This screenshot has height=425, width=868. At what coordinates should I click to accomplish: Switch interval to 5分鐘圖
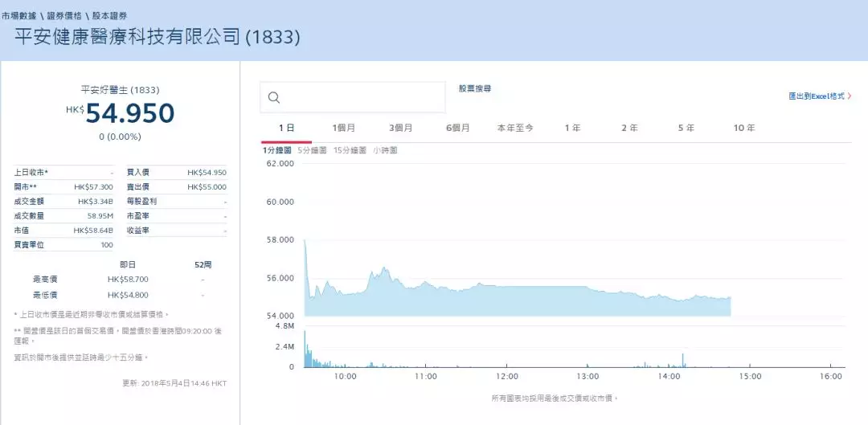point(312,150)
